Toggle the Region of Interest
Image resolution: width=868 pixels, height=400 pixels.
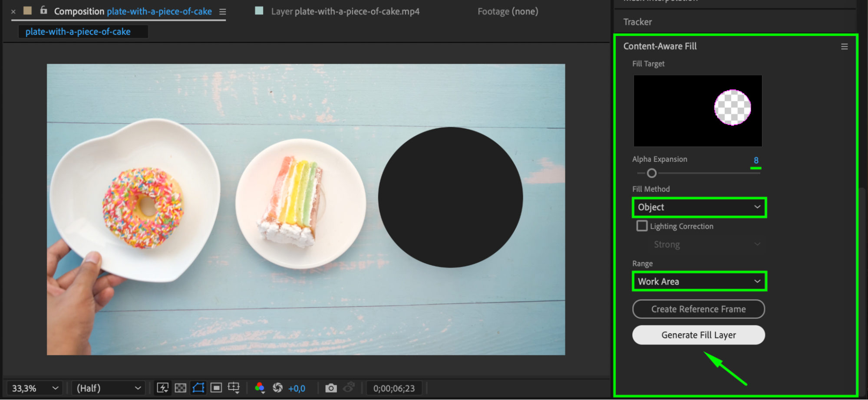click(216, 387)
